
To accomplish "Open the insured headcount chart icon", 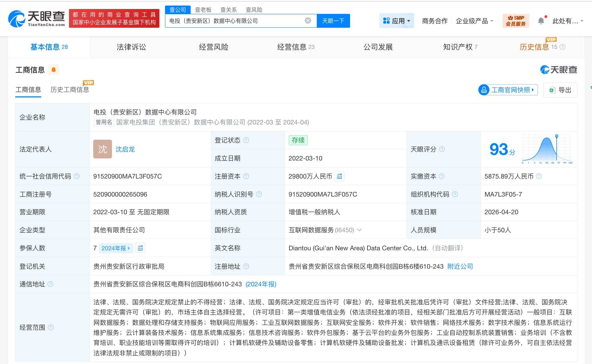I will [x=140, y=248].
